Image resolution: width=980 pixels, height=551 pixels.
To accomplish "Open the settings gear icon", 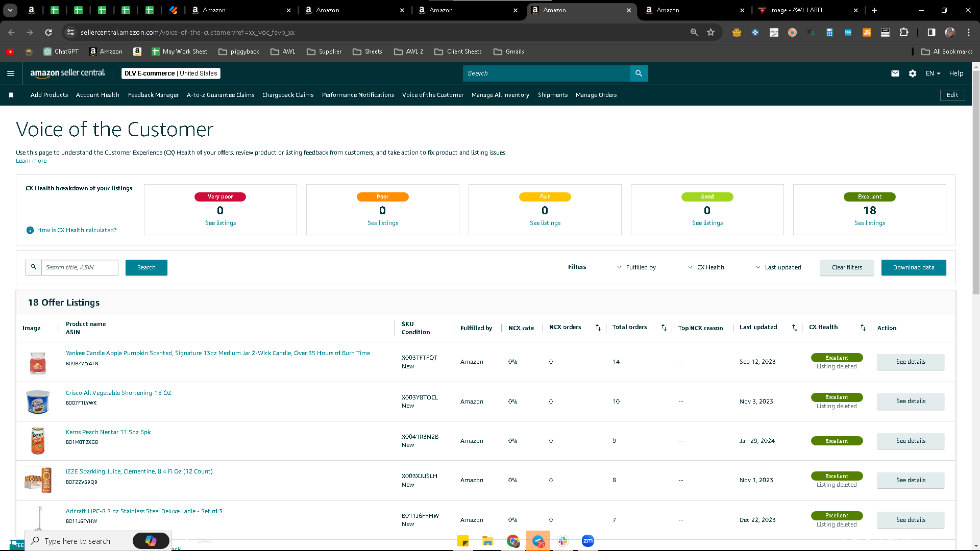I will [913, 73].
